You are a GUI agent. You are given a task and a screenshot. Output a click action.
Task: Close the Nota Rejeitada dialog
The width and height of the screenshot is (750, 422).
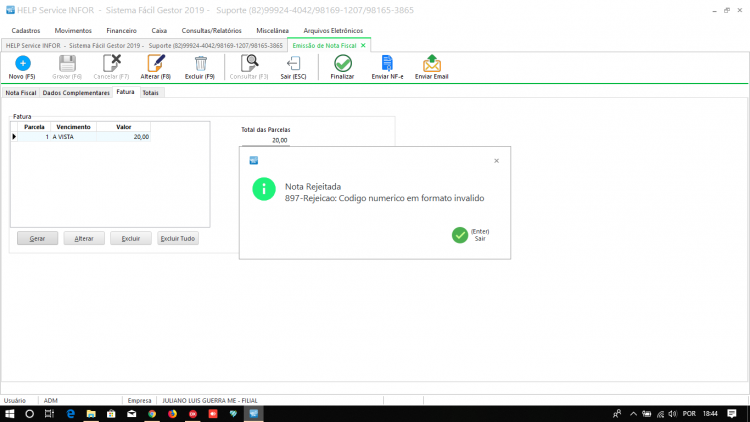point(496,161)
